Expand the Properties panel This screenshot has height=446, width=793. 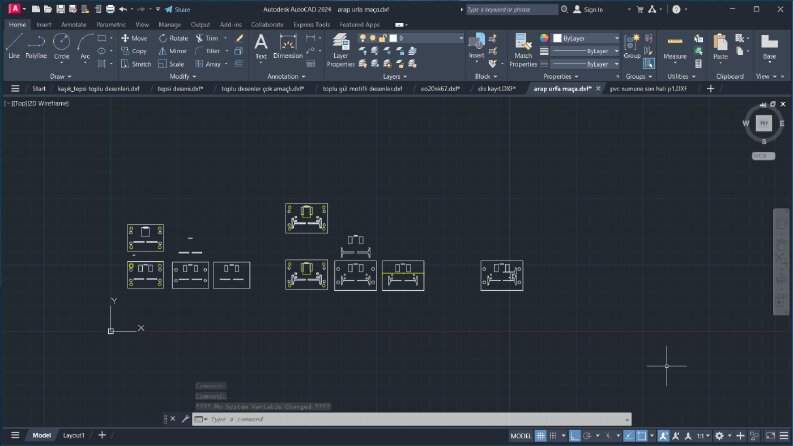560,76
